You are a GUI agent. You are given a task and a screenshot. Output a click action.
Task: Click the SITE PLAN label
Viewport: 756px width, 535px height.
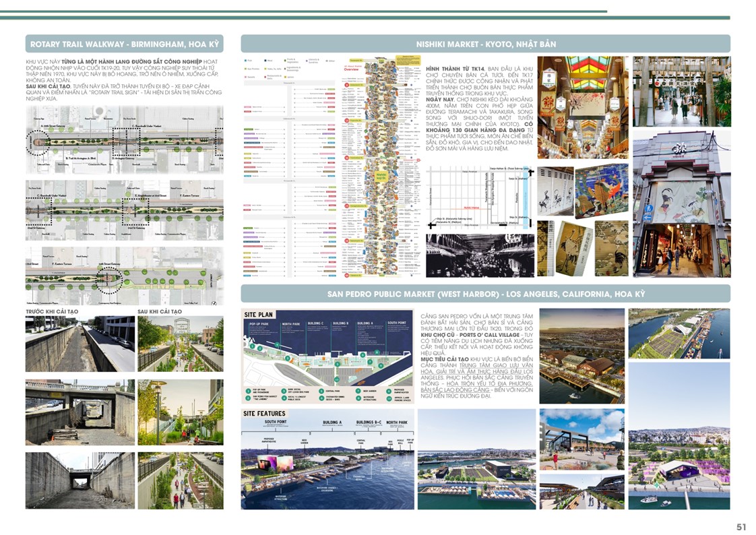[x=259, y=315]
